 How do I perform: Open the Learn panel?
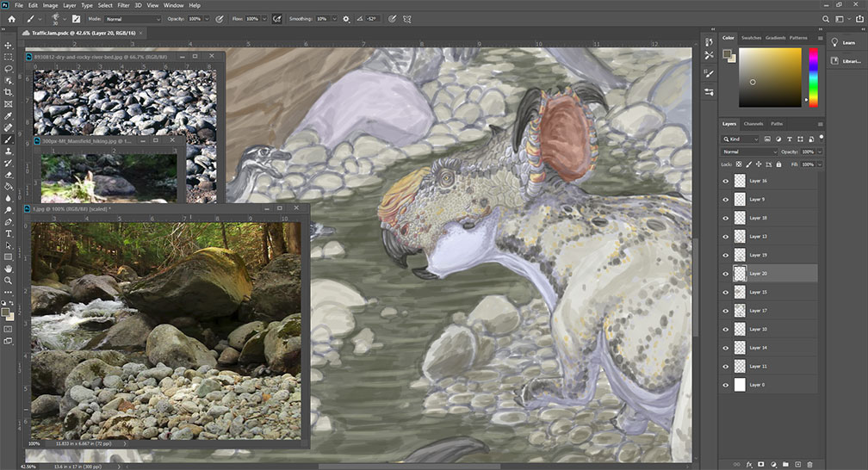pyautogui.click(x=843, y=42)
